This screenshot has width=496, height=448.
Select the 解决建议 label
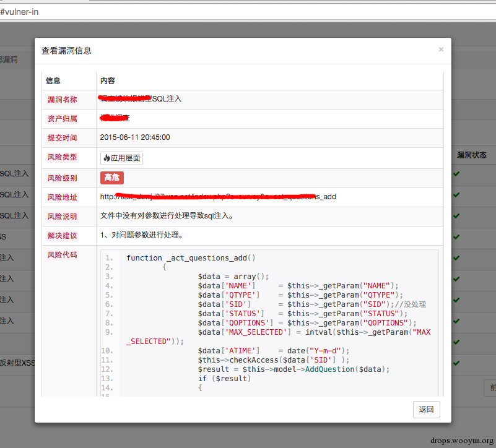point(63,236)
